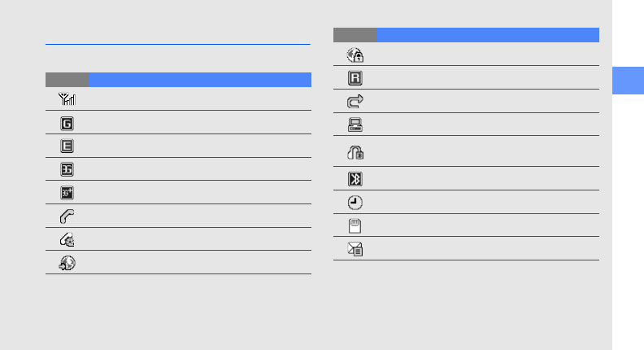
Task: Click the envelope message icon
Action: point(355,249)
